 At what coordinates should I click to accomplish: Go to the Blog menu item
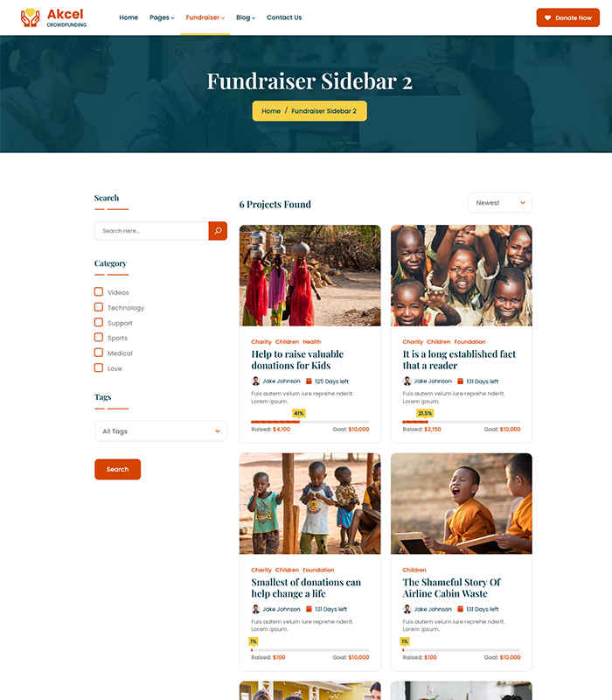click(246, 17)
